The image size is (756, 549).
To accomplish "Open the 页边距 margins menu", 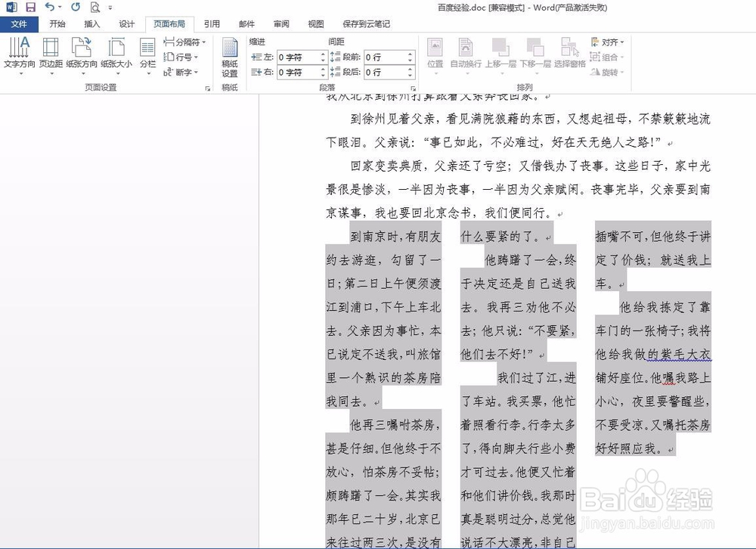I will (51, 55).
